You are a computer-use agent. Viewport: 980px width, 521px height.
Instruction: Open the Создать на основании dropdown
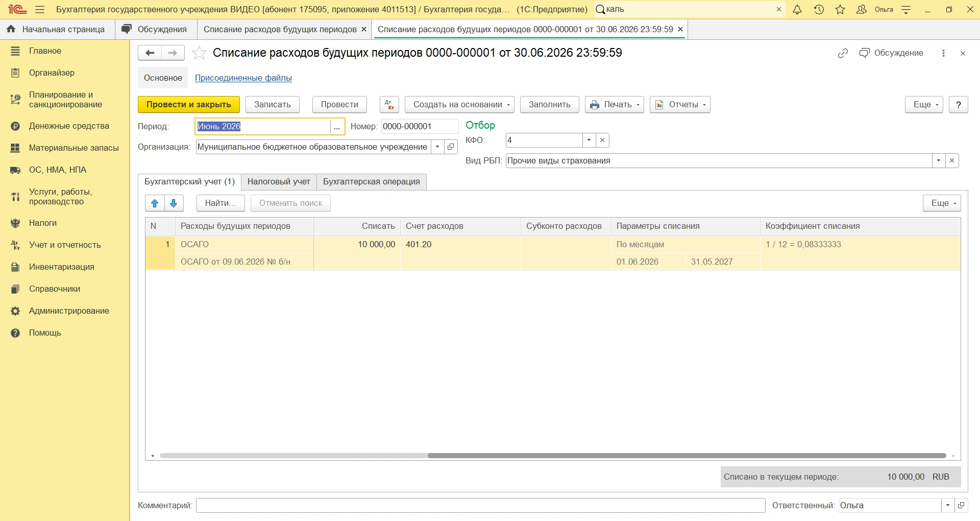click(x=459, y=105)
